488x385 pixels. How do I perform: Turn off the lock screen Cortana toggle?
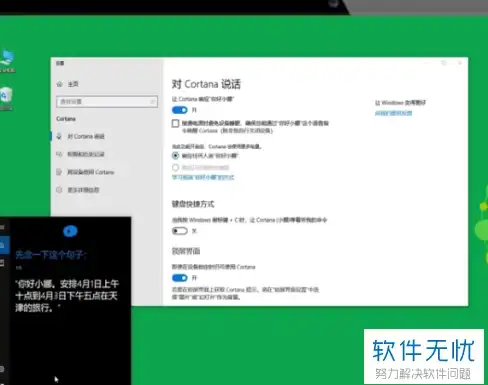pyautogui.click(x=180, y=278)
